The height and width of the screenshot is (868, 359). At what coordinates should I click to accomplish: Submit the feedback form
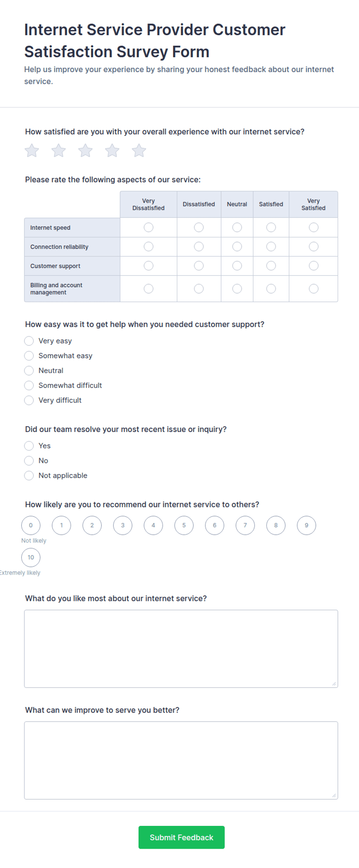[181, 837]
